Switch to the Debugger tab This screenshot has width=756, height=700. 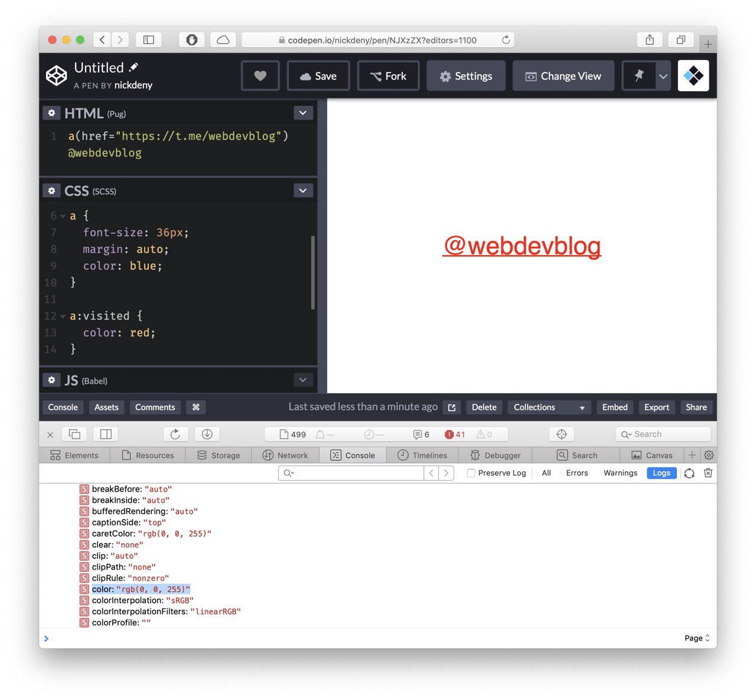[496, 455]
